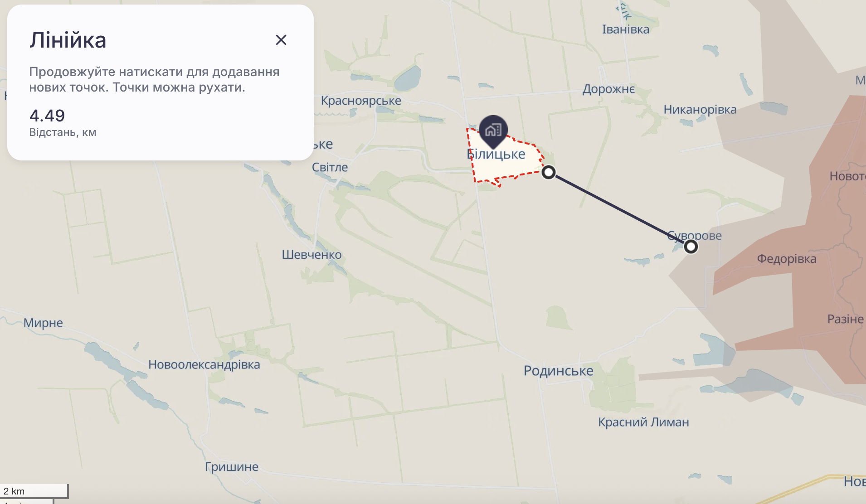
Task: Click the Никанорівка village label
Action: point(700,110)
